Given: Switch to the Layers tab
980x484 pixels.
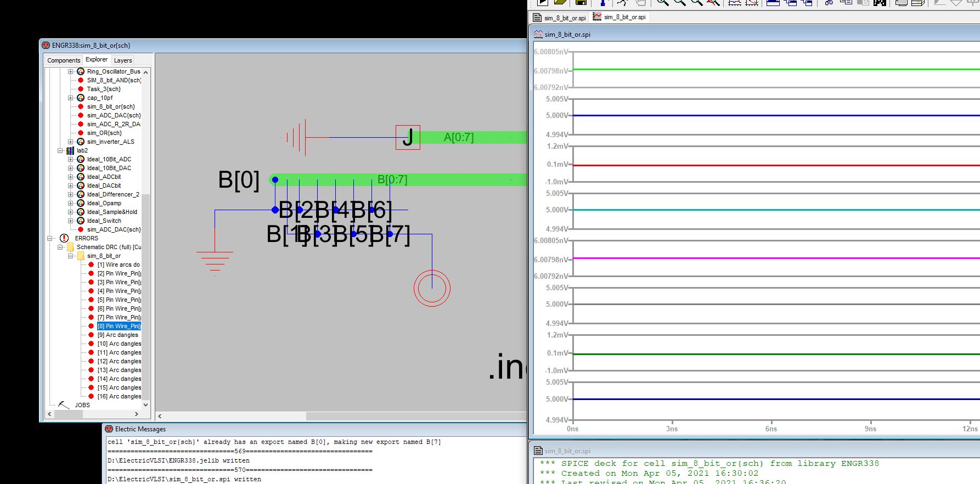Looking at the screenshot, I should [x=123, y=60].
